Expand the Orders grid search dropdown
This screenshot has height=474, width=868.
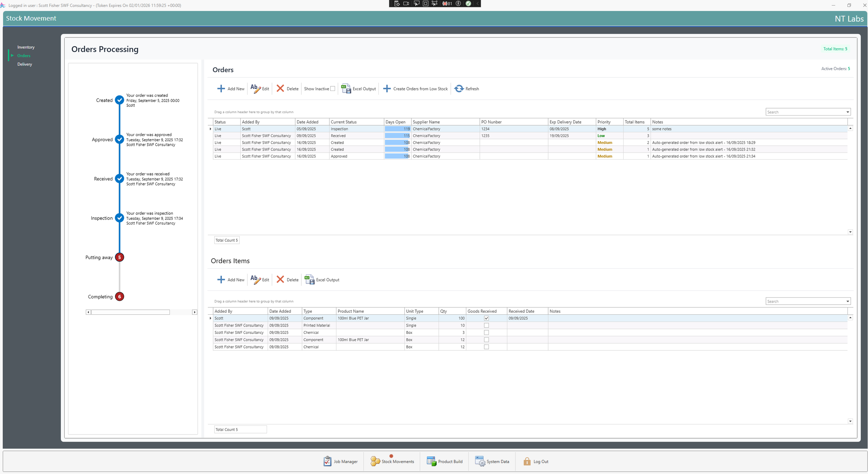coord(847,112)
